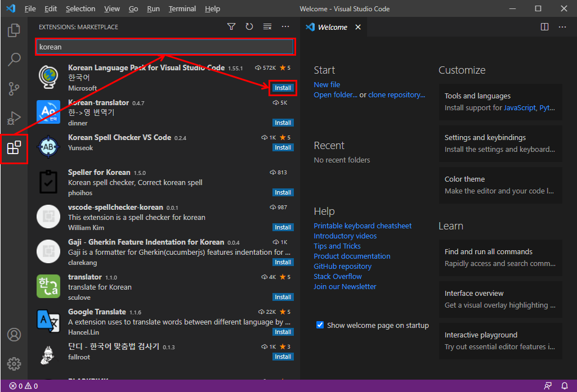Click the clone repository link
Screen dimensions: 577x392
397,95
